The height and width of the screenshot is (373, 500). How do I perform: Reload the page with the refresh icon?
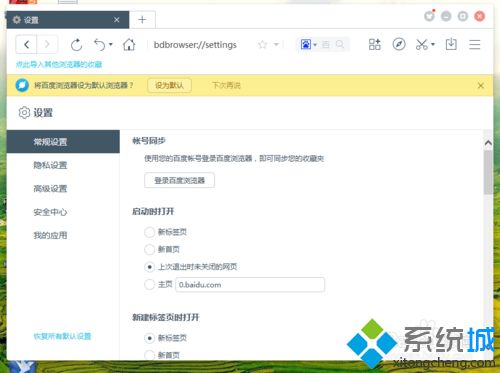(x=76, y=45)
